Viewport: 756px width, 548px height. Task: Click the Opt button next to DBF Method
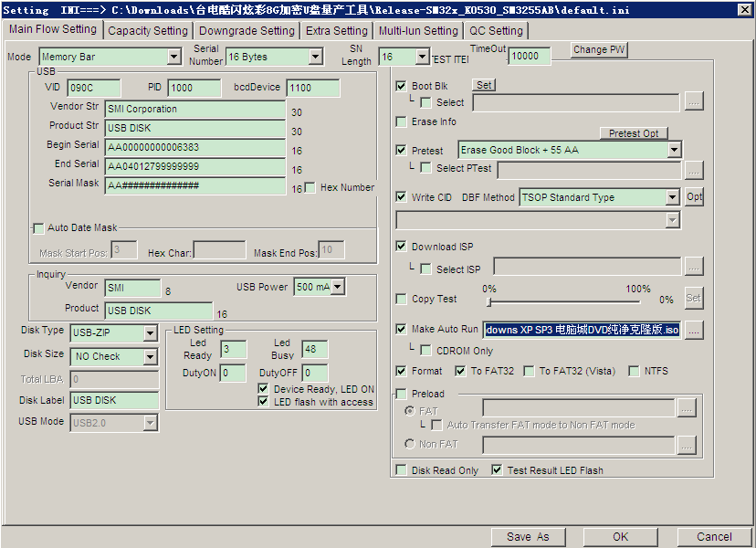[x=694, y=197]
